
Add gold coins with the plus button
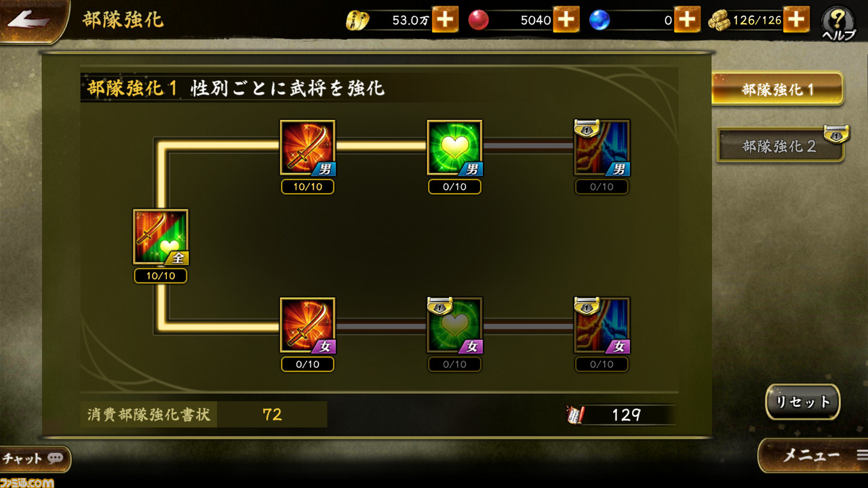point(445,20)
